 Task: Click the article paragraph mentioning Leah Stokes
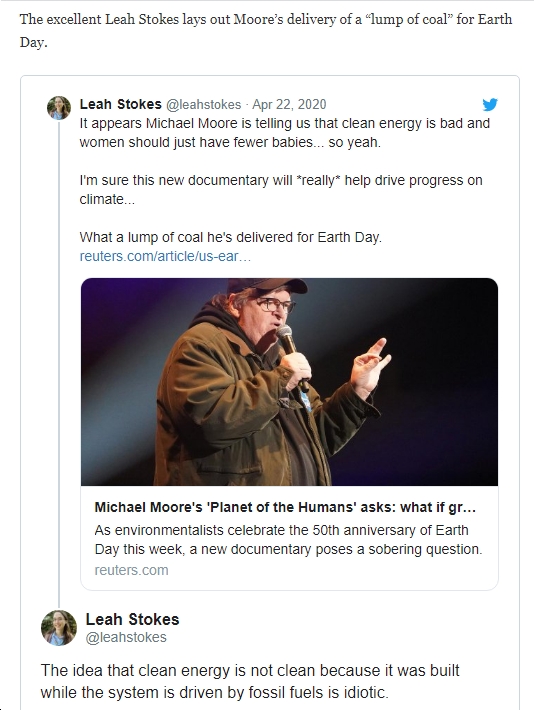(x=266, y=30)
